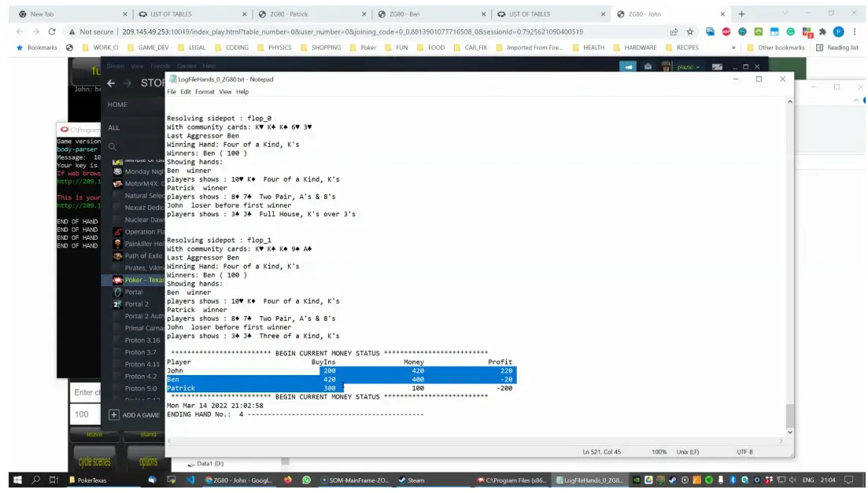Image resolution: width=868 pixels, height=493 pixels.
Task: Open the WORK_CI bookmarks folder
Action: (x=100, y=48)
